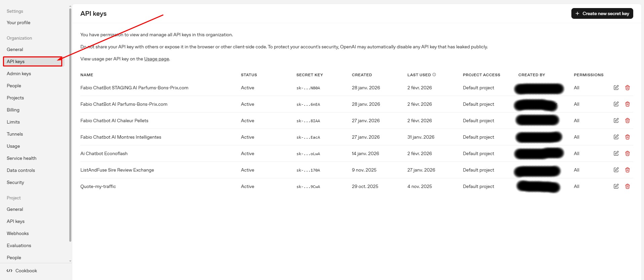The height and width of the screenshot is (280, 644).
Task: Click the PERMISSIONS column header
Action: [589, 75]
